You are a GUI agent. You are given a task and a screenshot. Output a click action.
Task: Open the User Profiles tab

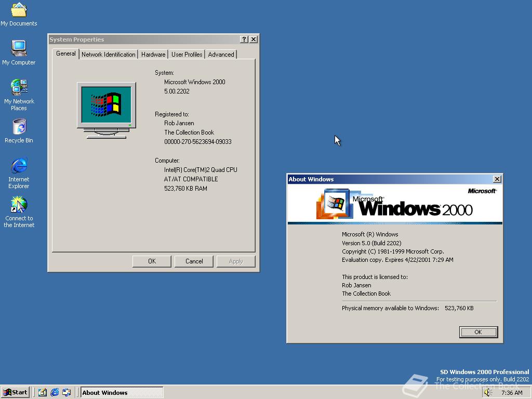[x=187, y=54]
